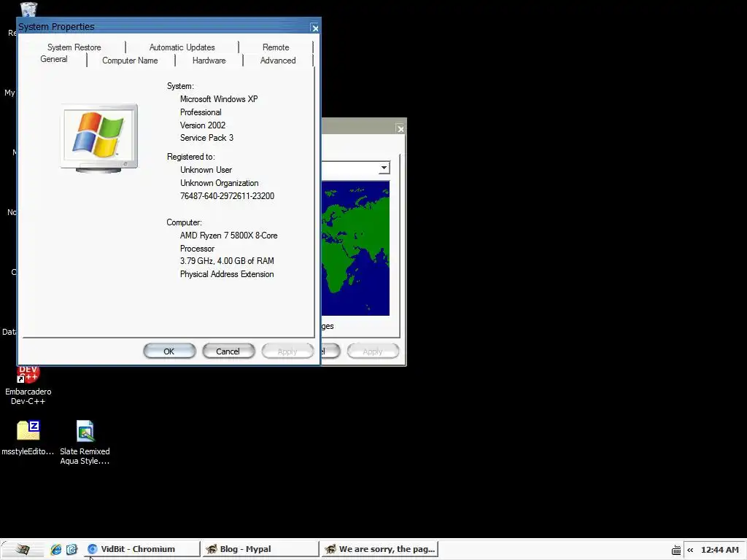Viewport: 747px width, 560px height.
Task: Open Embarcadero Dev-C++ desktop shortcut
Action: (28, 385)
